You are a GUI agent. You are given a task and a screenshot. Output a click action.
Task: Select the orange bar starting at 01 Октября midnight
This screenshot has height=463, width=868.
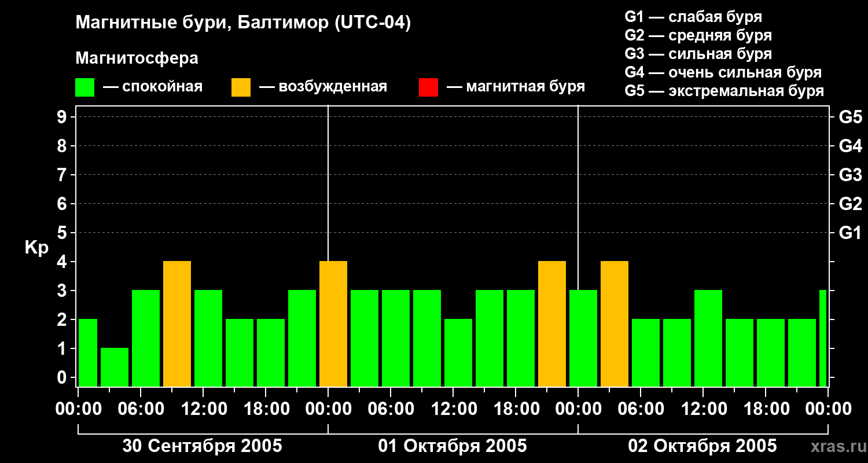click(x=333, y=324)
